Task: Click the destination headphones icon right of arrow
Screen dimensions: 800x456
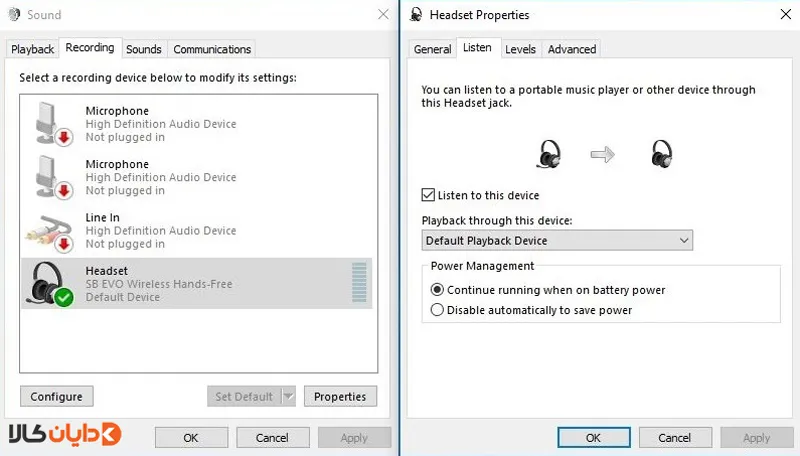Action: (662, 154)
